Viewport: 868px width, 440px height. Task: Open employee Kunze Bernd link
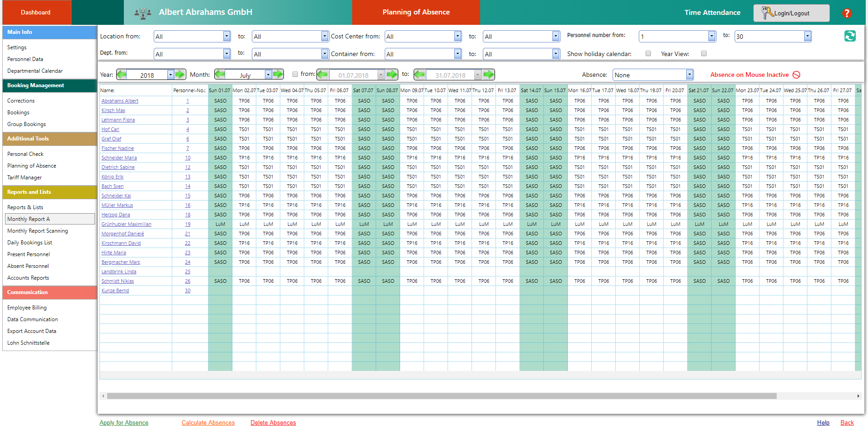pos(115,291)
